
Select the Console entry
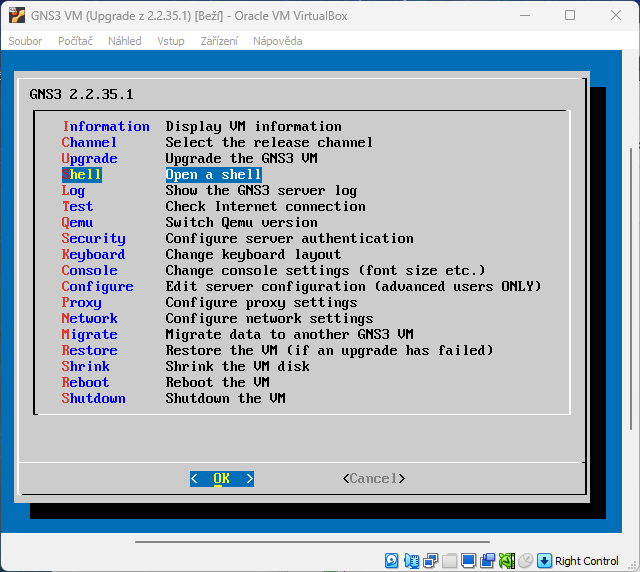click(89, 270)
